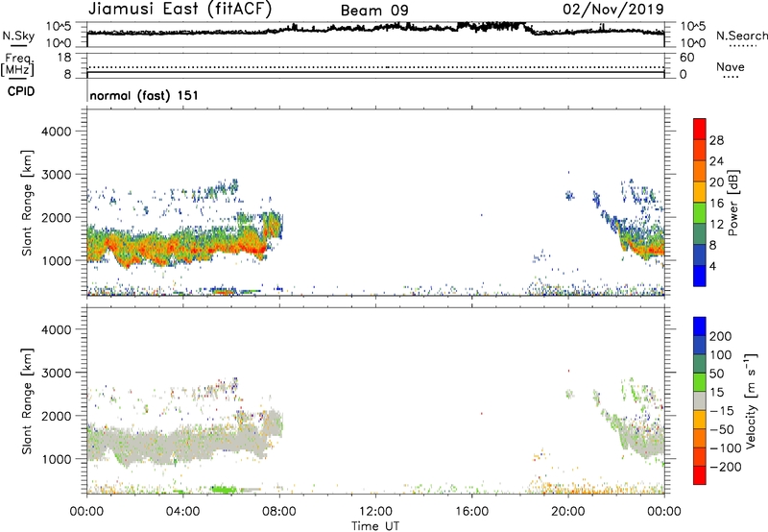Click the '50' label on Velocity colorbar
Screen dimensions: 768x532
716,374
